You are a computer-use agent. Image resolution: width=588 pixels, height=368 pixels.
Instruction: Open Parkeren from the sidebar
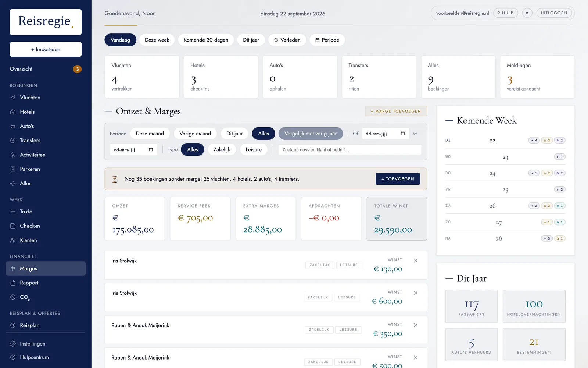46,169
